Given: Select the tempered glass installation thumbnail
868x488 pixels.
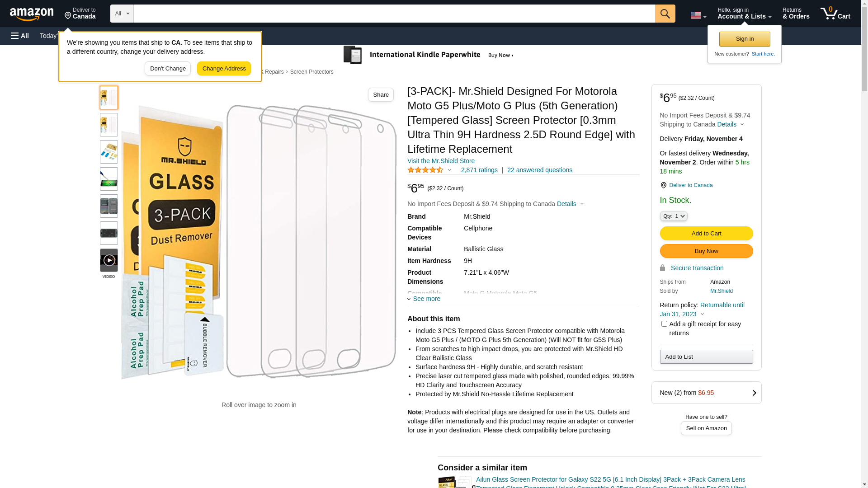Looking at the screenshot, I should (109, 179).
